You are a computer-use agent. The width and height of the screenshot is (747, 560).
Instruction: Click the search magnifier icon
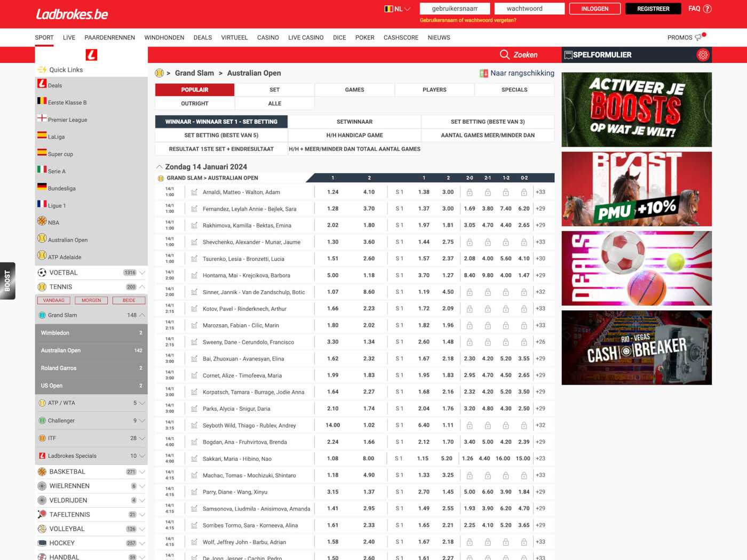pos(504,54)
